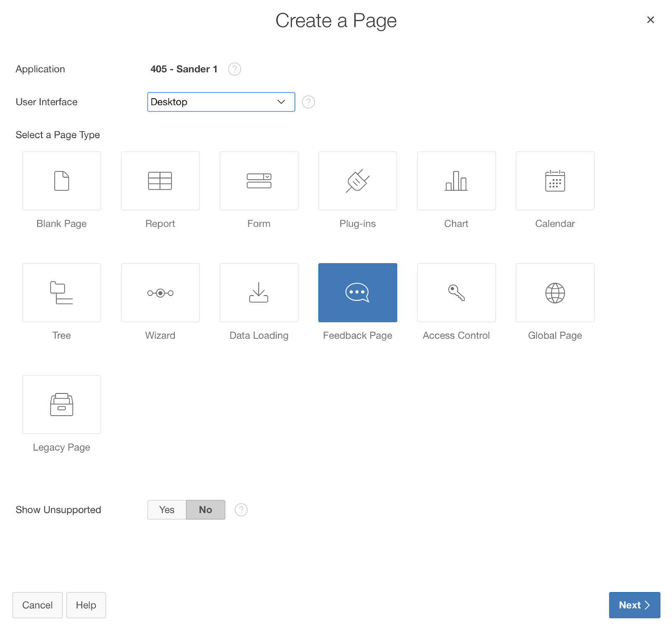Click the Help button

pyautogui.click(x=86, y=605)
